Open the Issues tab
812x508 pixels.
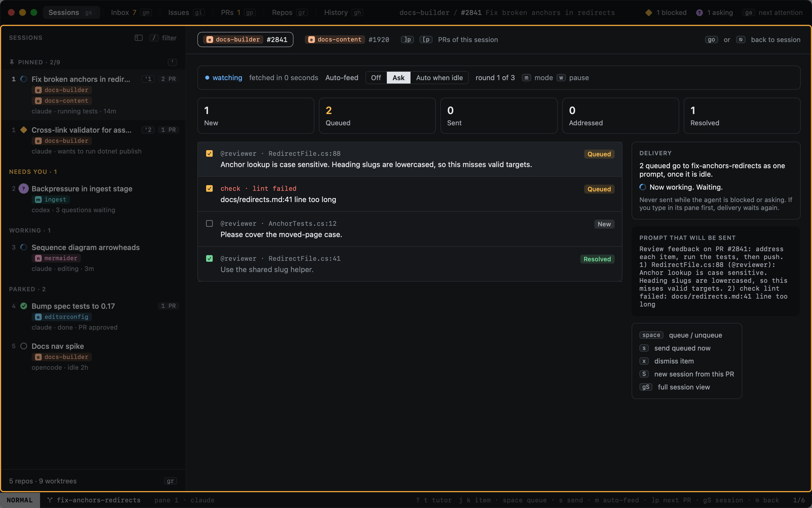click(x=186, y=12)
